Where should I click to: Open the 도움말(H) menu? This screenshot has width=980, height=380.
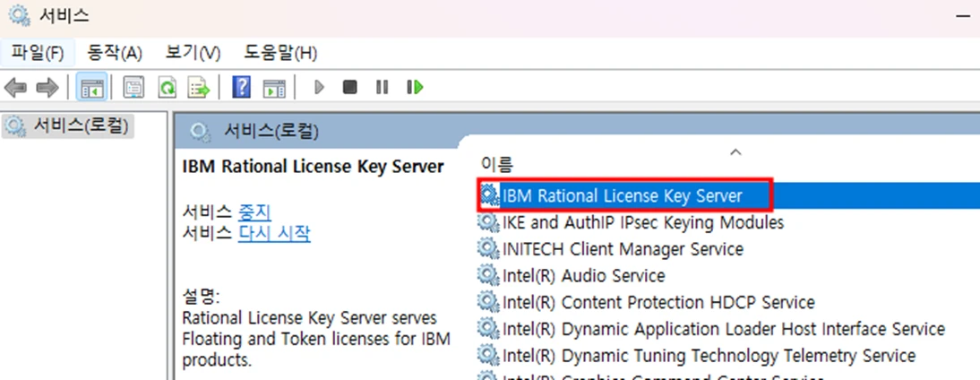[x=280, y=53]
